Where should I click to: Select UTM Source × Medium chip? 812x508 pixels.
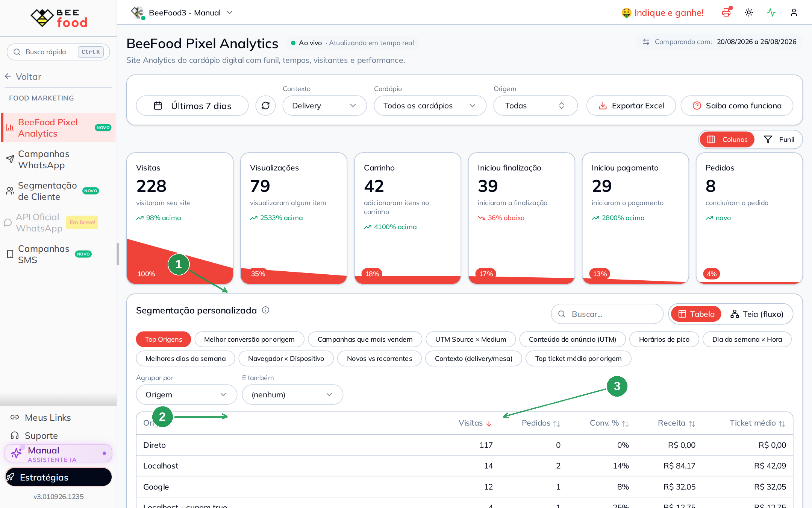471,339
